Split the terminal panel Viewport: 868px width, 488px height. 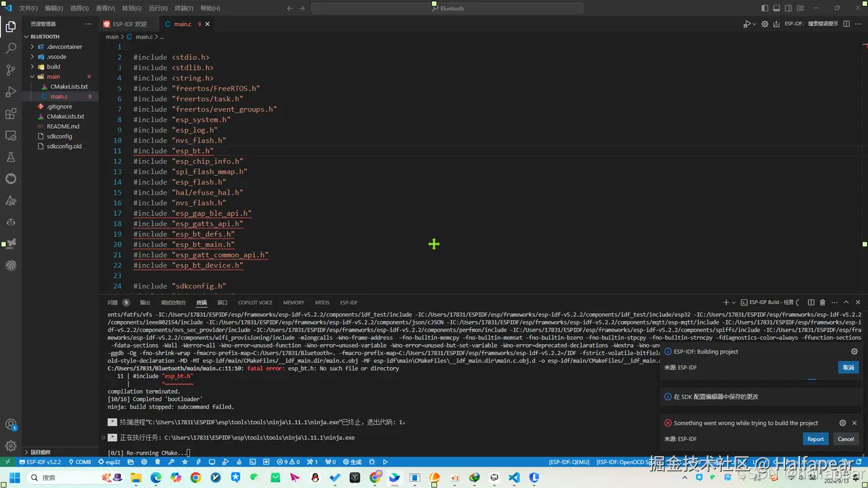point(812,302)
